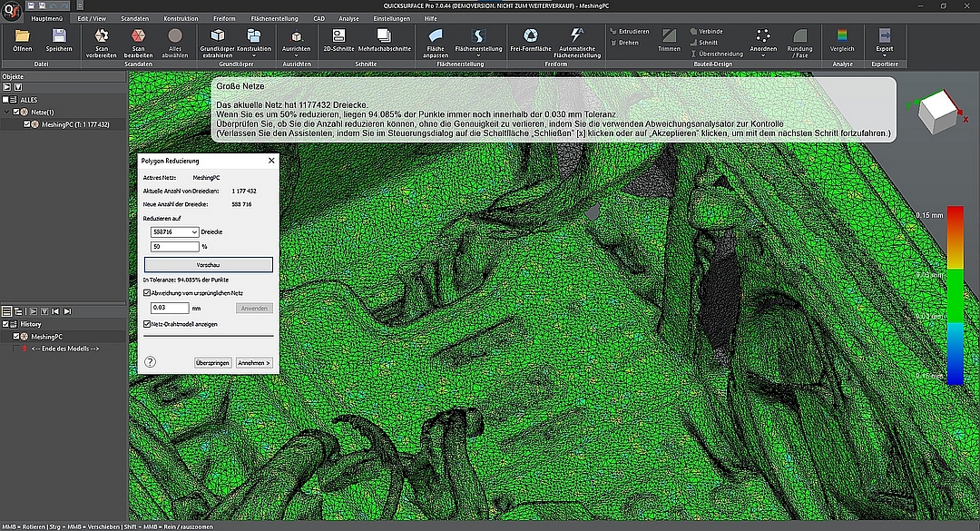Open the Vergleich analysis tool

(842, 35)
